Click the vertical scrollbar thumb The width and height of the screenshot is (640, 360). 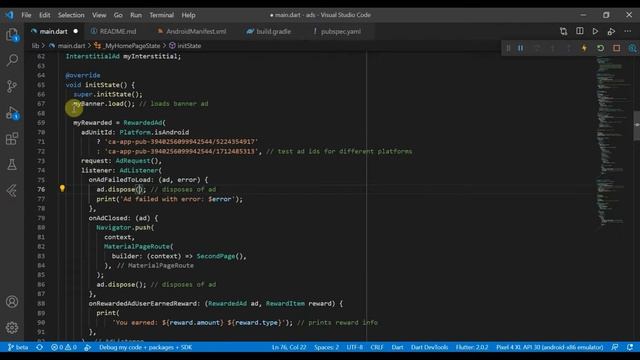pos(637,126)
